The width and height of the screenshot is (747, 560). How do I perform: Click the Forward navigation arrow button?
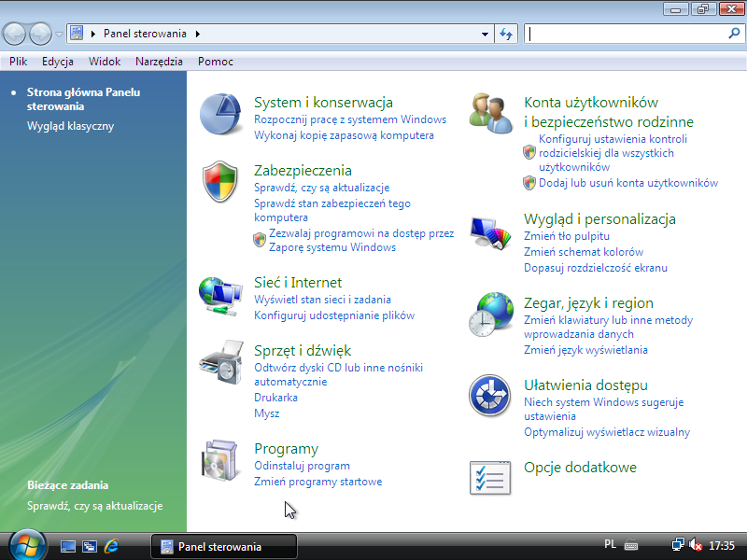pyautogui.click(x=40, y=34)
